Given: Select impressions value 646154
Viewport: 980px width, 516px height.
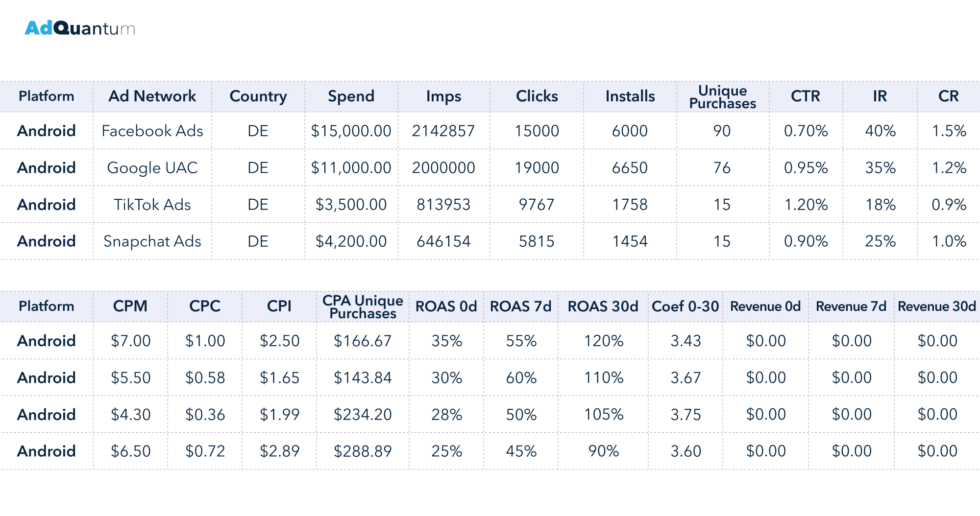Looking at the screenshot, I should pyautogui.click(x=443, y=241).
